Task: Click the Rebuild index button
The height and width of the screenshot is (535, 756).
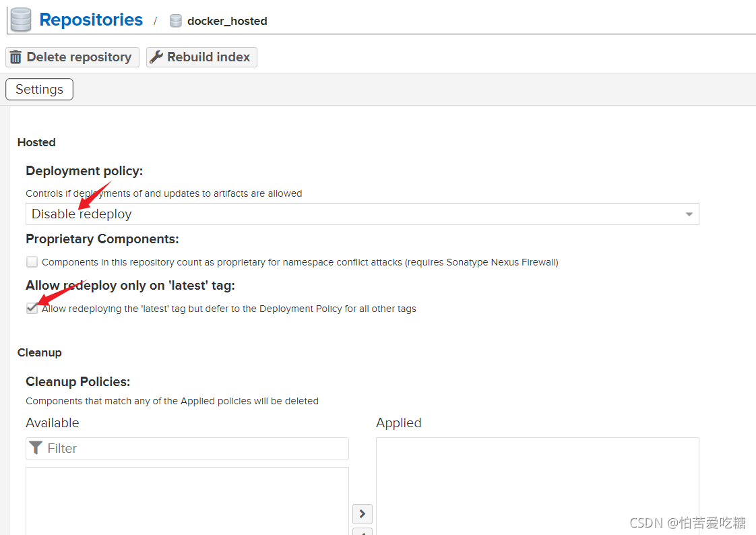Action: pyautogui.click(x=201, y=57)
